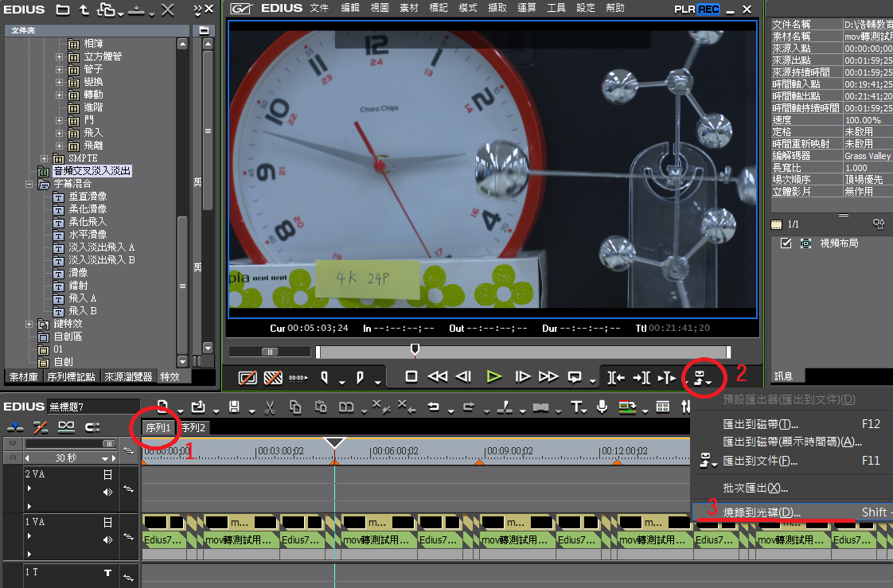Image resolution: width=893 pixels, height=588 pixels.
Task: Click the Loop playback icon
Action: coord(575,377)
